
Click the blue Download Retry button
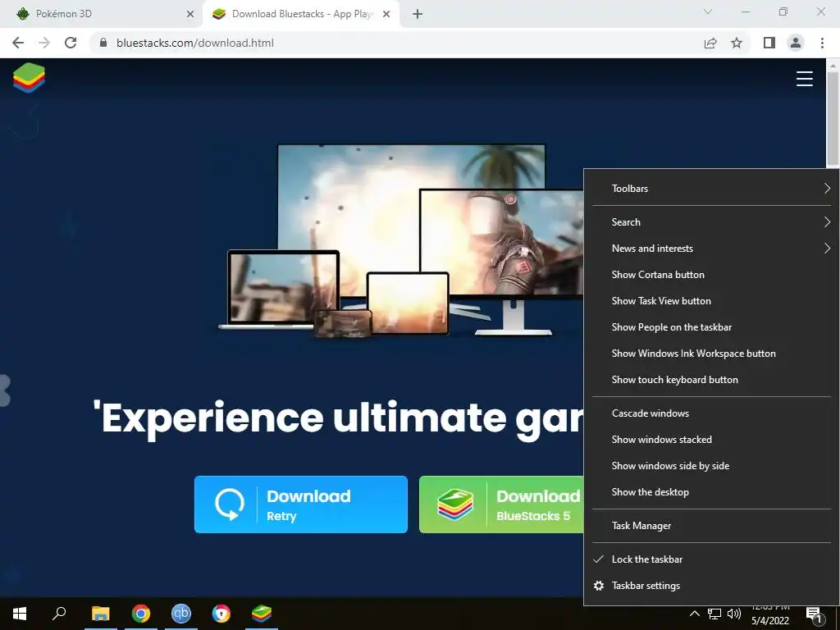[300, 504]
